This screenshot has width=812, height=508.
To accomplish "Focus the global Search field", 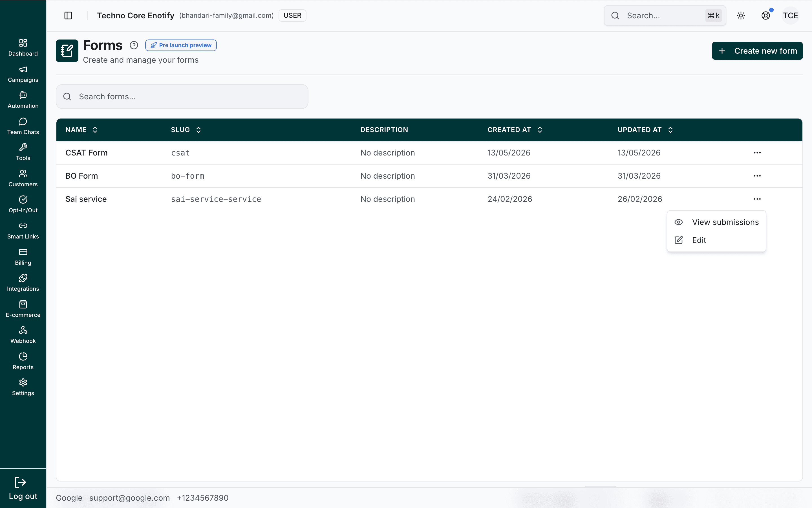I will click(x=665, y=16).
